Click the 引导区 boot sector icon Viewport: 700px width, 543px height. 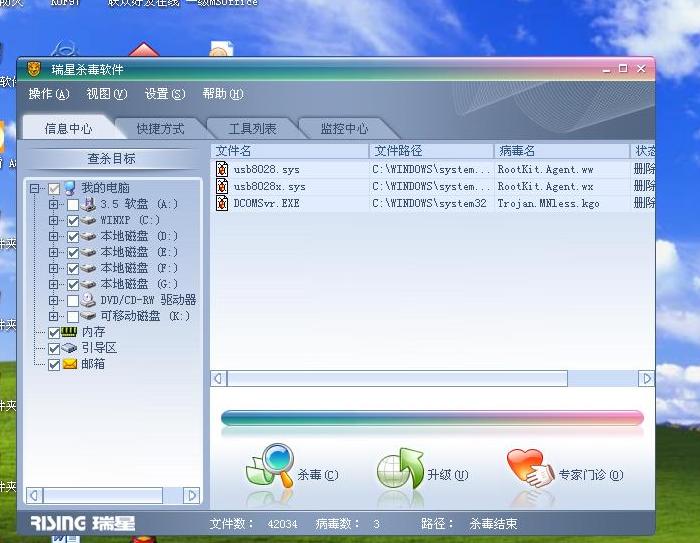click(x=69, y=348)
